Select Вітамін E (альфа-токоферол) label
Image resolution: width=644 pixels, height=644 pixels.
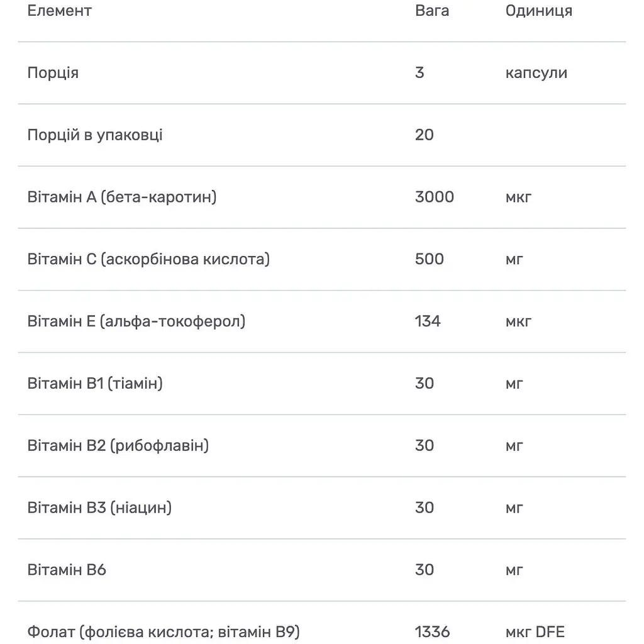tap(136, 321)
